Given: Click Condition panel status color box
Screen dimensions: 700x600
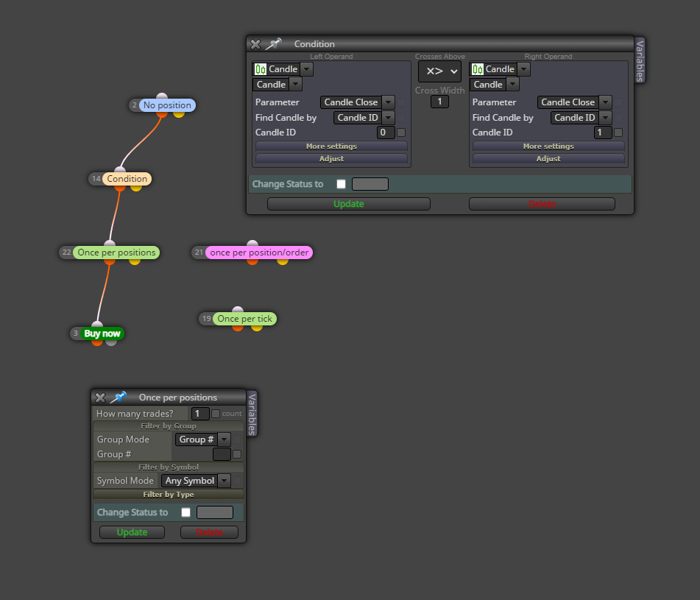Looking at the screenshot, I should tap(370, 184).
